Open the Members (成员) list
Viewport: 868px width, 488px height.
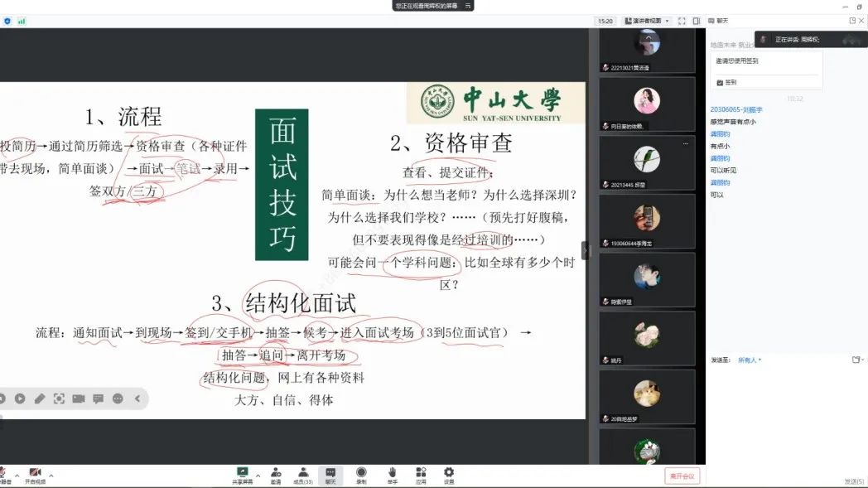[x=303, y=474]
